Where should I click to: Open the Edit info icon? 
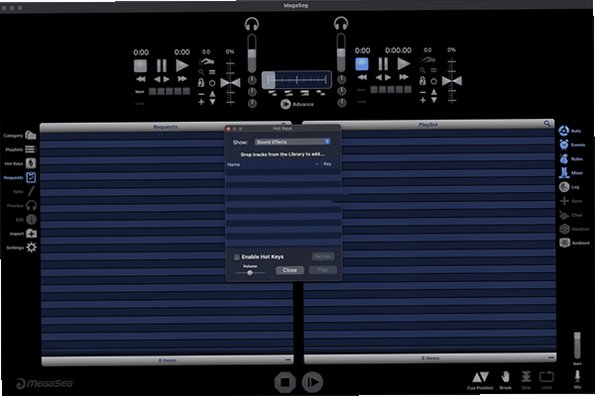pyautogui.click(x=31, y=219)
